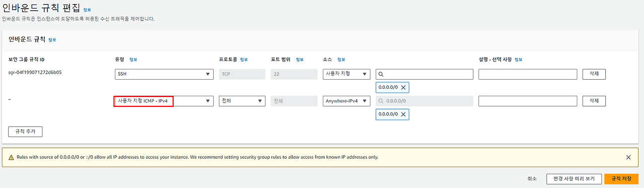The image size is (644, 188).
Task: Click 변경 사항 미리 보기 button
Action: tap(574, 178)
